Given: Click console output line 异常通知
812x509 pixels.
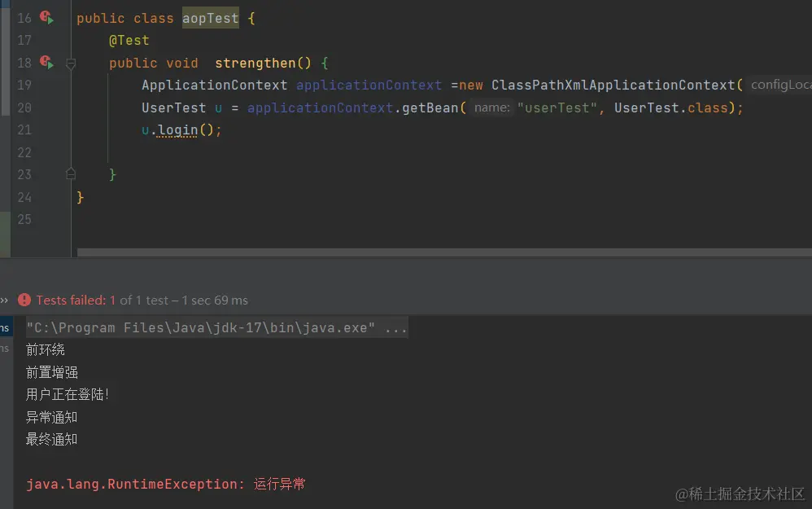Looking at the screenshot, I should tap(52, 417).
